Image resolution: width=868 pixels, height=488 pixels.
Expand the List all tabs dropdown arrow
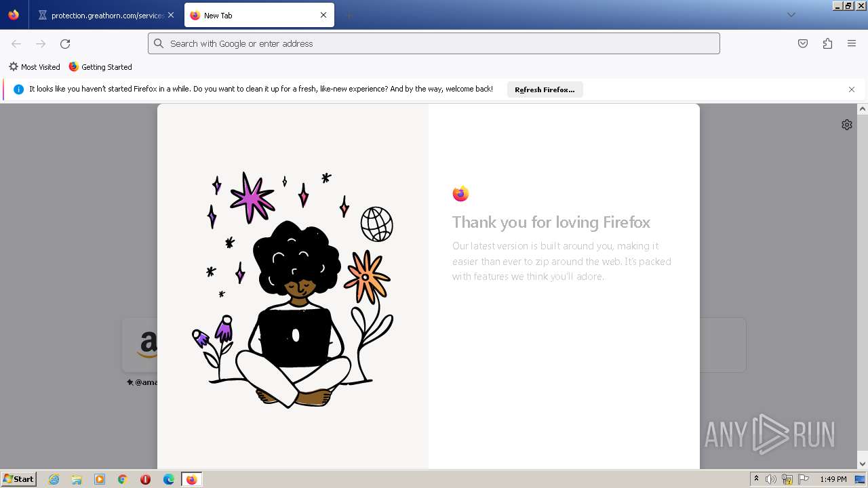[791, 15]
